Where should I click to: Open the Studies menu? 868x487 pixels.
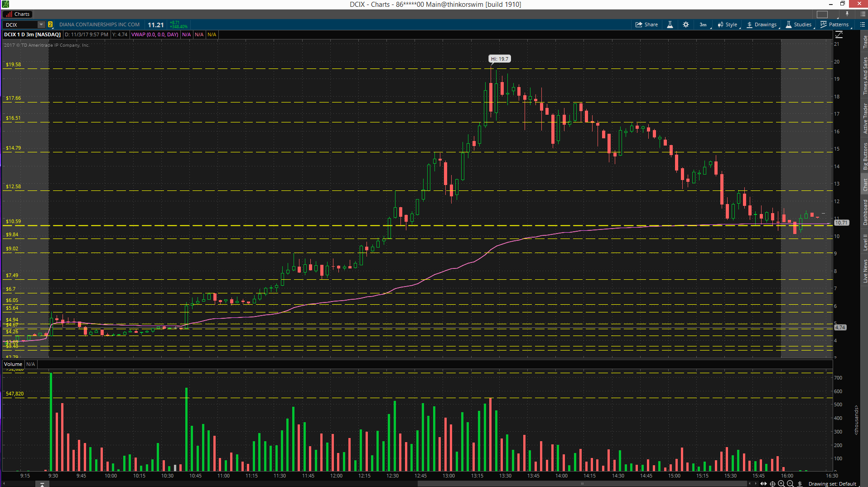[799, 24]
